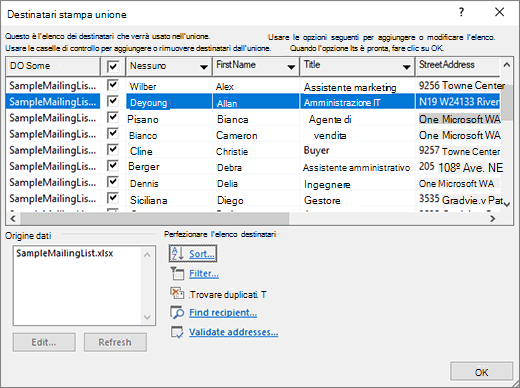Viewport: 520px width, 388px height.
Task: Click the recipient list scroll-up arrow
Action: [x=506, y=65]
